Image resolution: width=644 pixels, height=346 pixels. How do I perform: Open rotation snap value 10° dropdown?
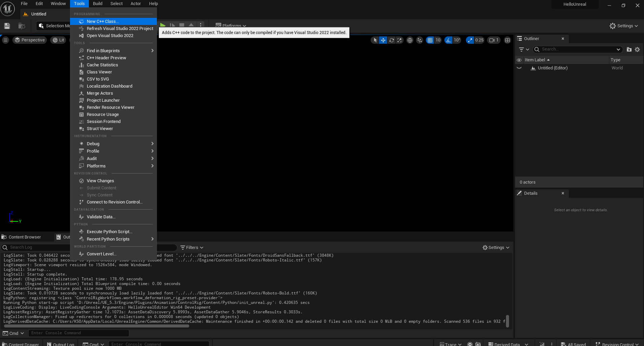pyautogui.click(x=457, y=40)
